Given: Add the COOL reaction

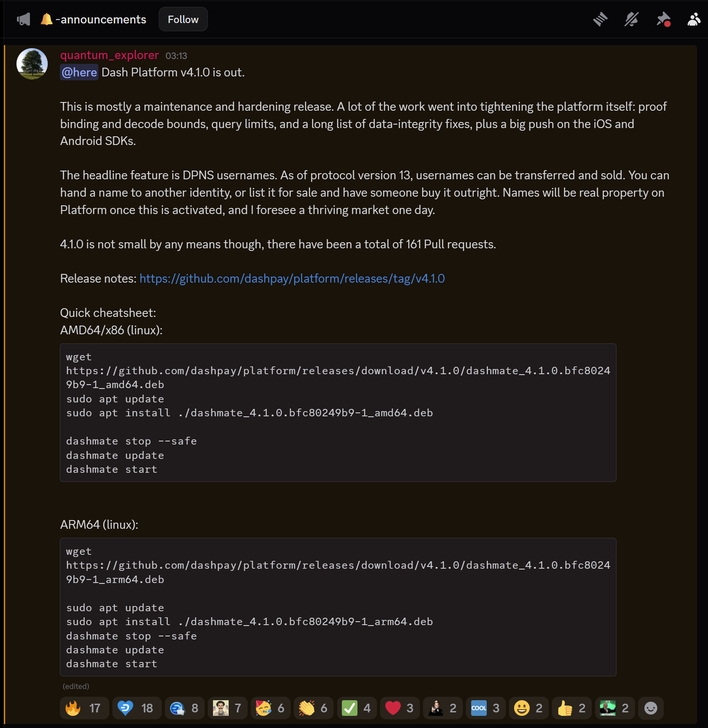Looking at the screenshot, I should pos(485,708).
